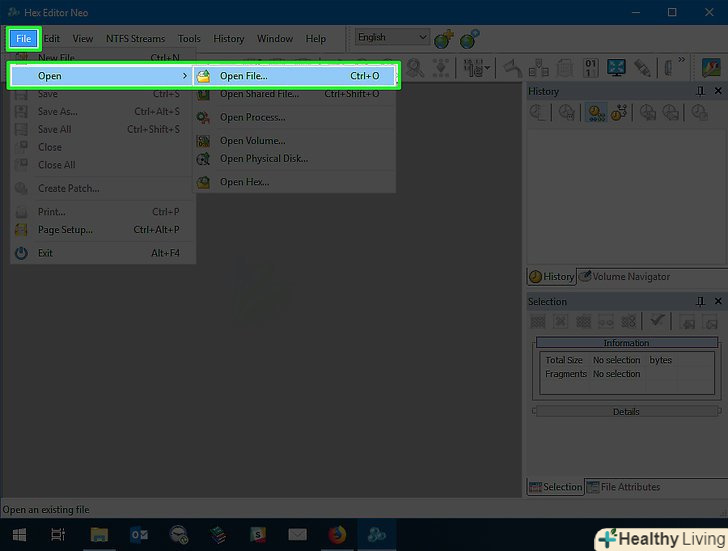Open the File menu
The width and height of the screenshot is (728, 551).
pyautogui.click(x=24, y=39)
